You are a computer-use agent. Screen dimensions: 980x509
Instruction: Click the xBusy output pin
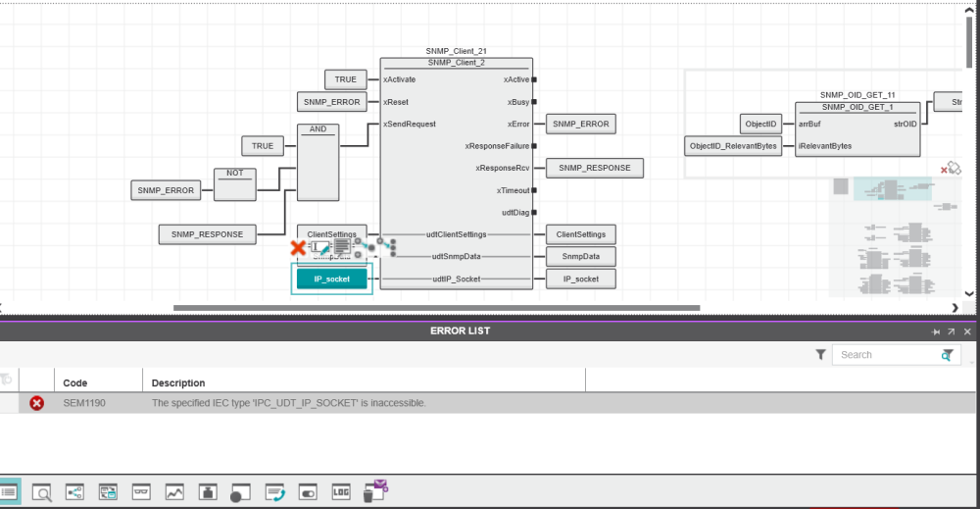tap(534, 102)
